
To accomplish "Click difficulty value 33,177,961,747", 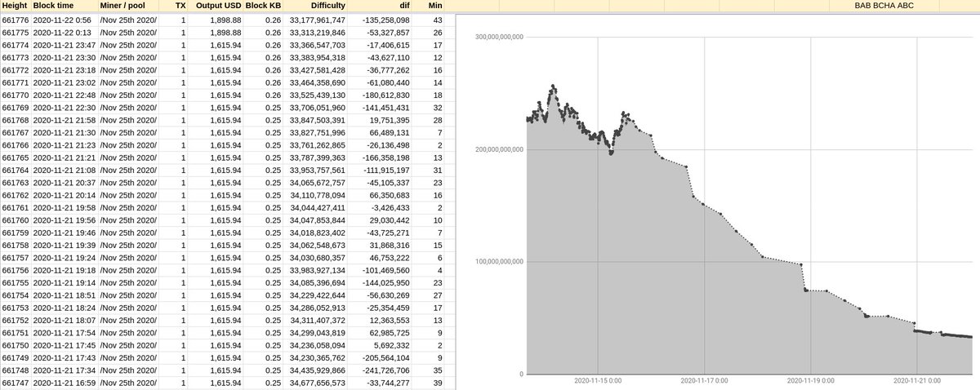I will click(x=317, y=19).
